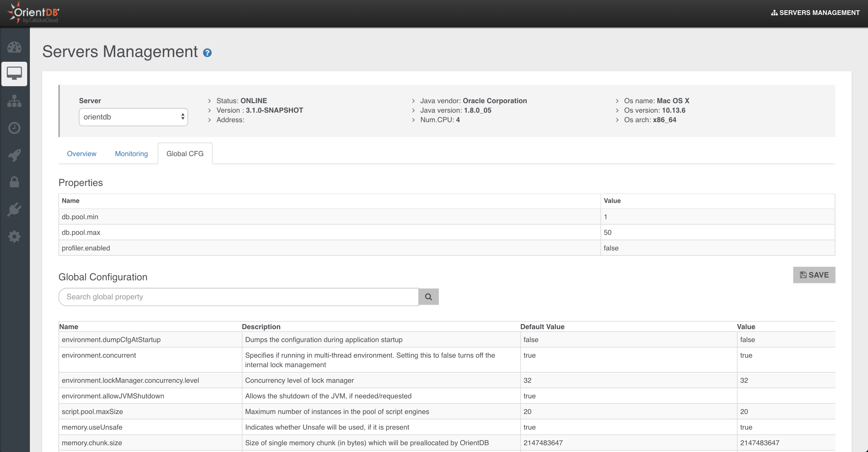Open the SERVERS MANAGEMENT header link
Screen dimensions: 868x452
(x=815, y=13)
